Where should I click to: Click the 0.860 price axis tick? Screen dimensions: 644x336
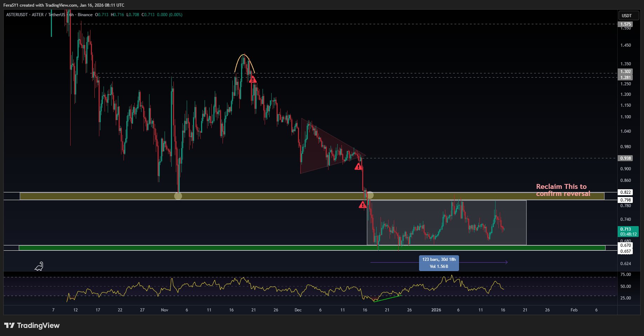(x=625, y=180)
